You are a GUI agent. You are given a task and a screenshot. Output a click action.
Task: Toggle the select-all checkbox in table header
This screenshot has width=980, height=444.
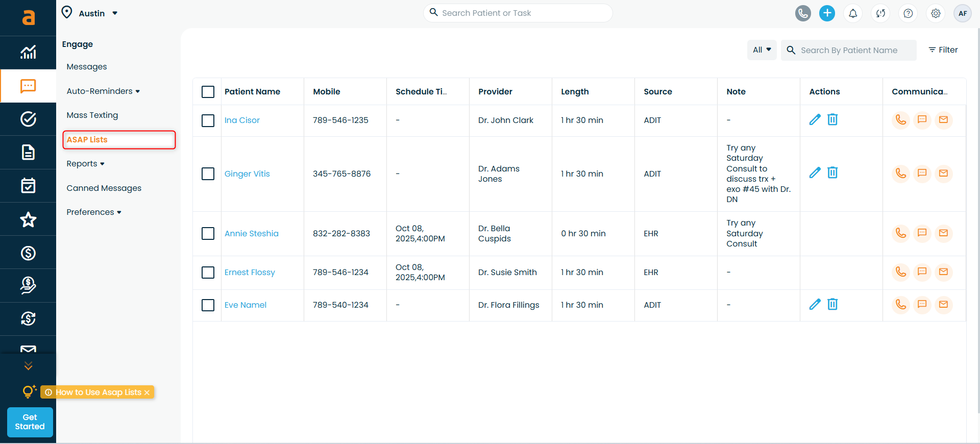pyautogui.click(x=208, y=92)
